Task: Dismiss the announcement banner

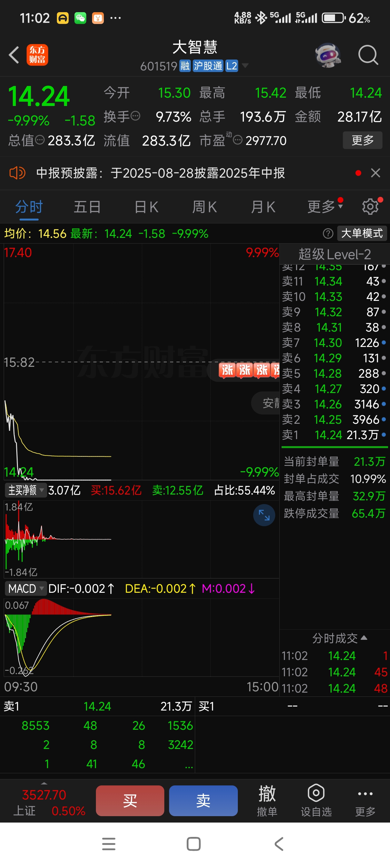Action: click(x=375, y=173)
